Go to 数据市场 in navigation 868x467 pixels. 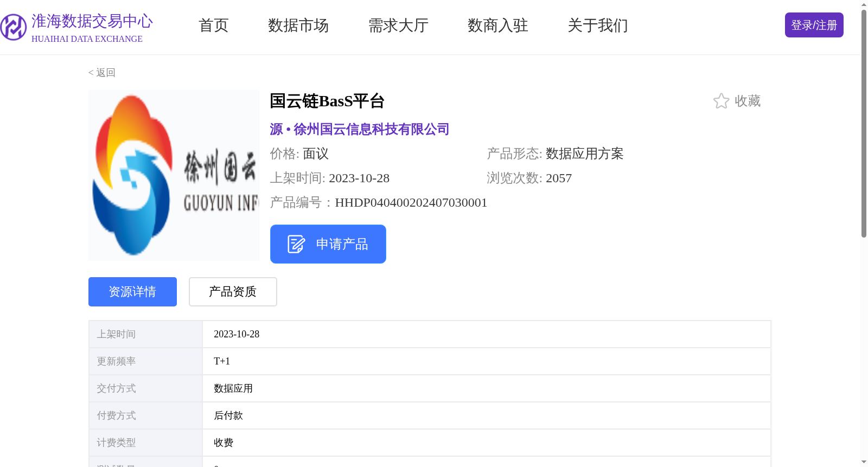click(x=298, y=25)
